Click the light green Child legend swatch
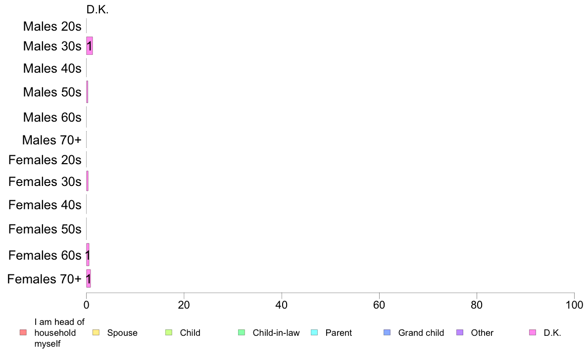 (x=168, y=332)
